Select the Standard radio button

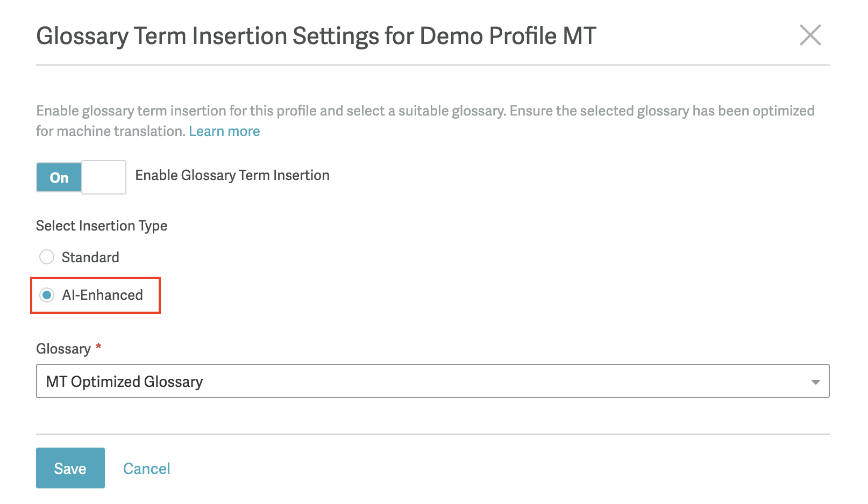point(47,257)
